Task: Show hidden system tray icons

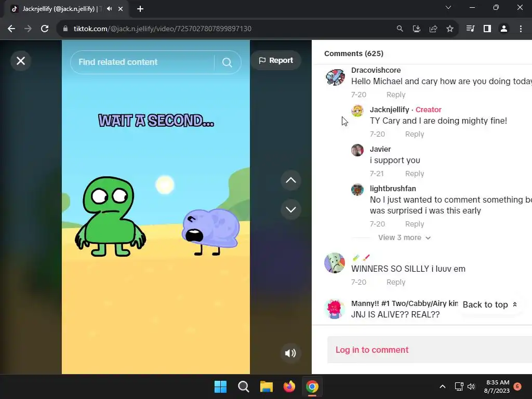Action: [443, 387]
